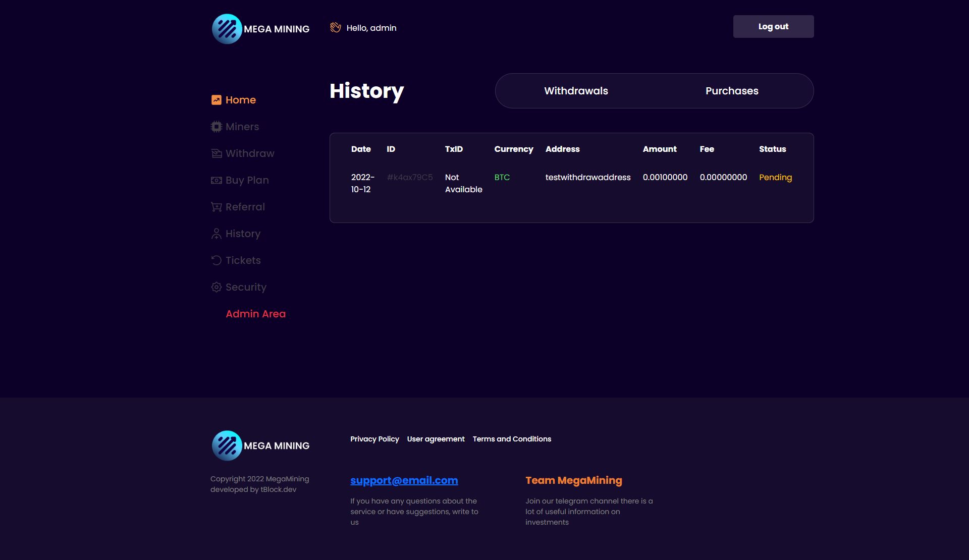Image resolution: width=969 pixels, height=560 pixels.
Task: Click the History person icon
Action: click(x=216, y=234)
